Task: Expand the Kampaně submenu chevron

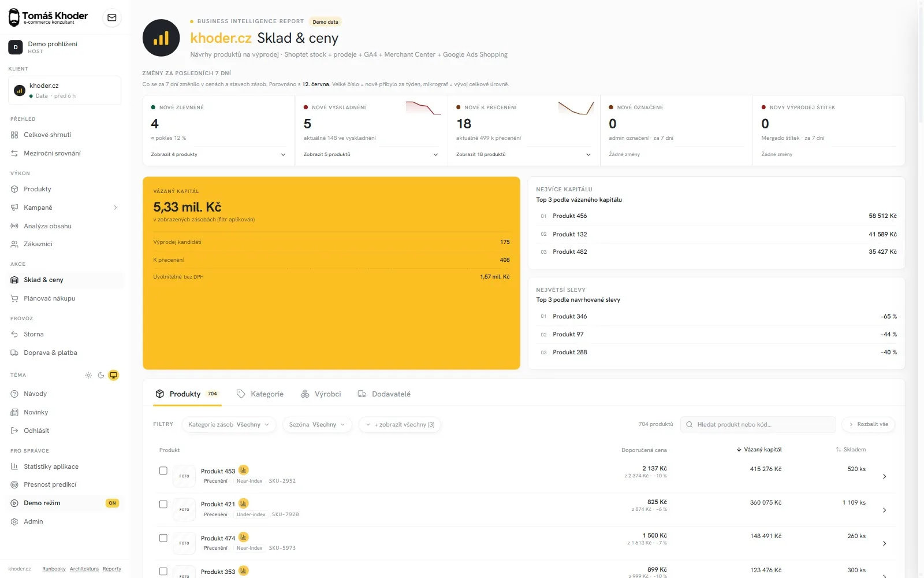Action: pos(115,208)
